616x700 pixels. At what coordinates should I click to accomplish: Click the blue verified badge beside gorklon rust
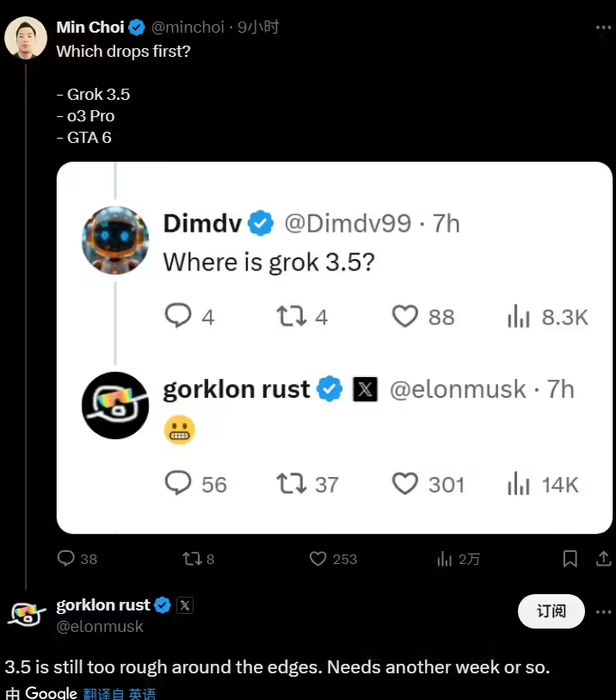(162, 605)
